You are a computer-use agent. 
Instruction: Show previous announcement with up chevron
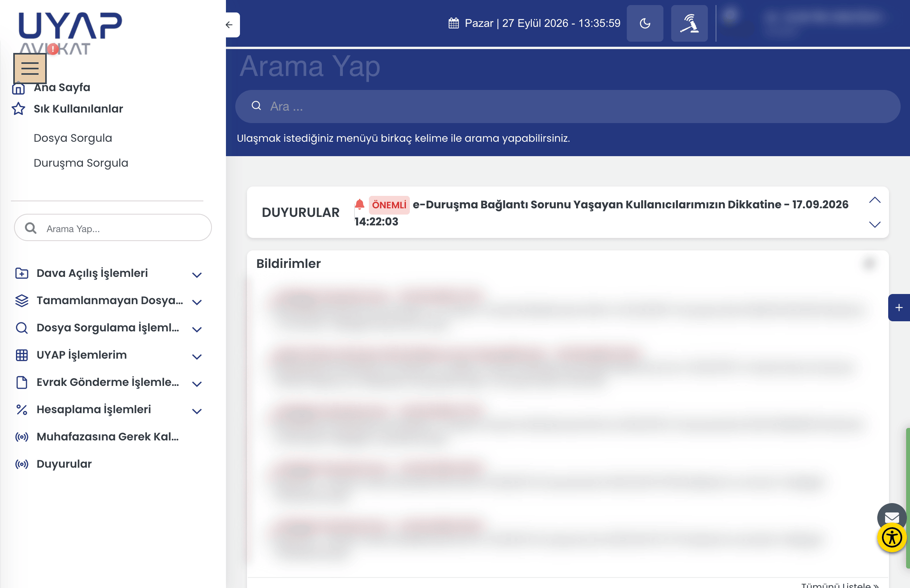(x=875, y=200)
